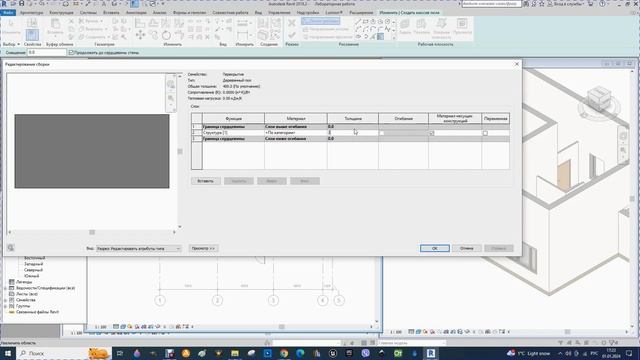
Task: Switch to the Конструкция ribbon tab
Action: coord(61,13)
